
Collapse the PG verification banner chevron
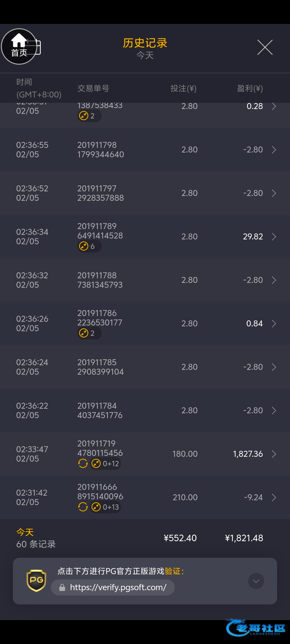(x=256, y=581)
